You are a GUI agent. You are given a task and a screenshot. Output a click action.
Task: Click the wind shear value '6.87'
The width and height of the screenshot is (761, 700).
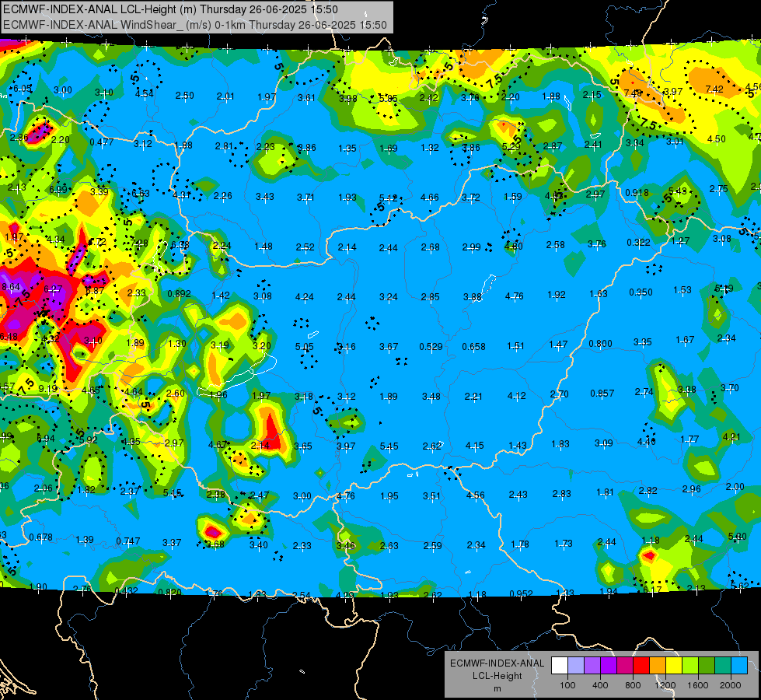click(95, 290)
